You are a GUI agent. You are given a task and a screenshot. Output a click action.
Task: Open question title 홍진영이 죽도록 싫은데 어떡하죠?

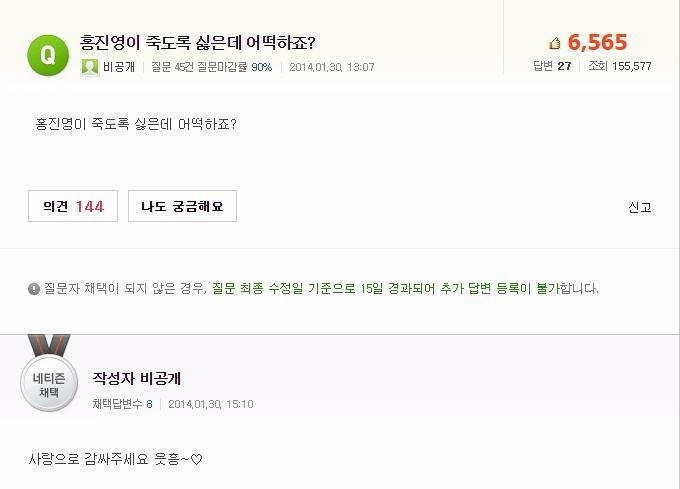pyautogui.click(x=197, y=42)
